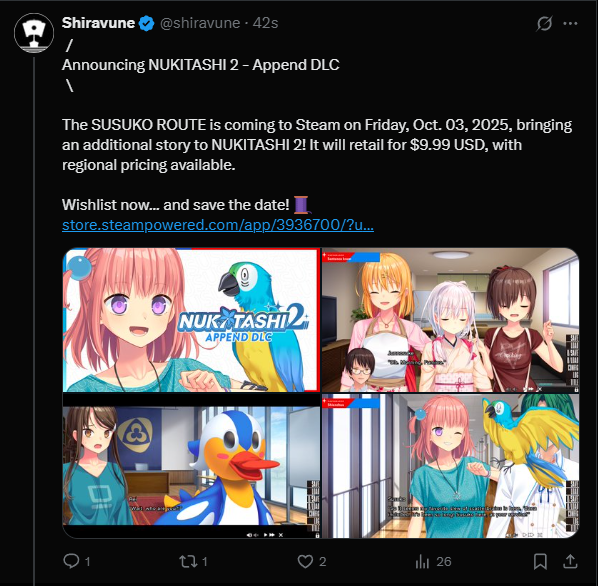Open the 42s timestamp link
This screenshot has height=586, width=598.
coord(265,23)
